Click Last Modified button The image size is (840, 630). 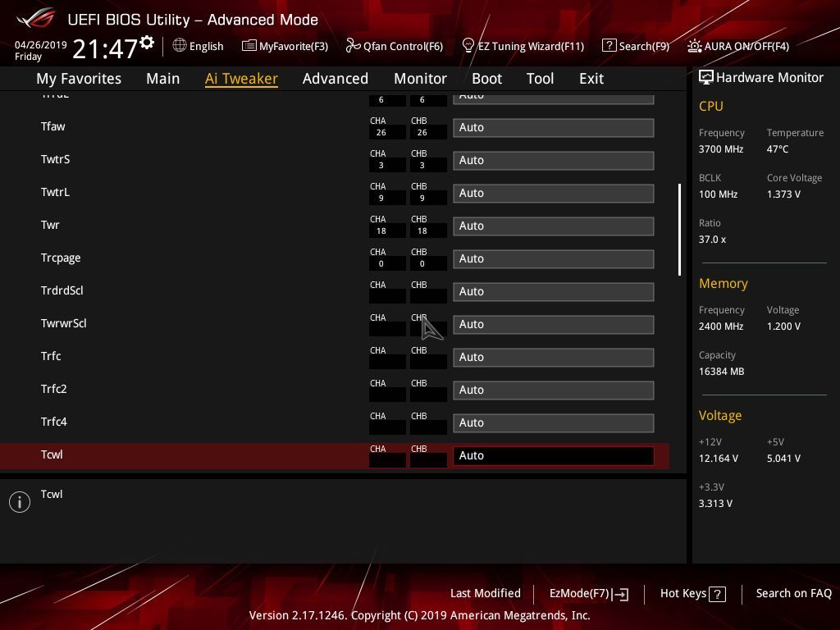486,593
